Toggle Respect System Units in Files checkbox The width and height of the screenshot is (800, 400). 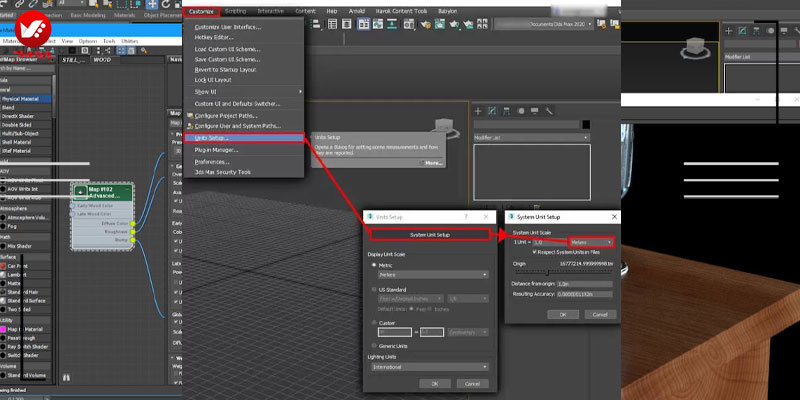point(535,252)
